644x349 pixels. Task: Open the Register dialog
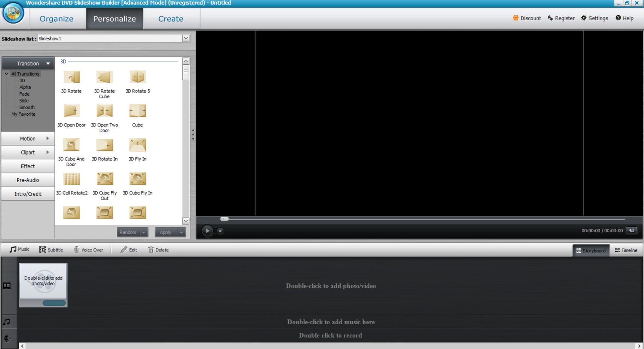point(561,18)
